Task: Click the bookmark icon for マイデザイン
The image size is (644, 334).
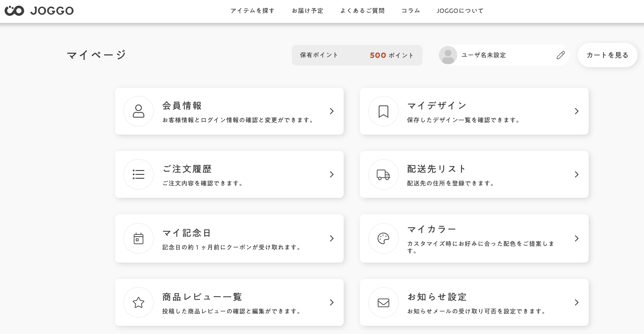Action: coord(383,111)
